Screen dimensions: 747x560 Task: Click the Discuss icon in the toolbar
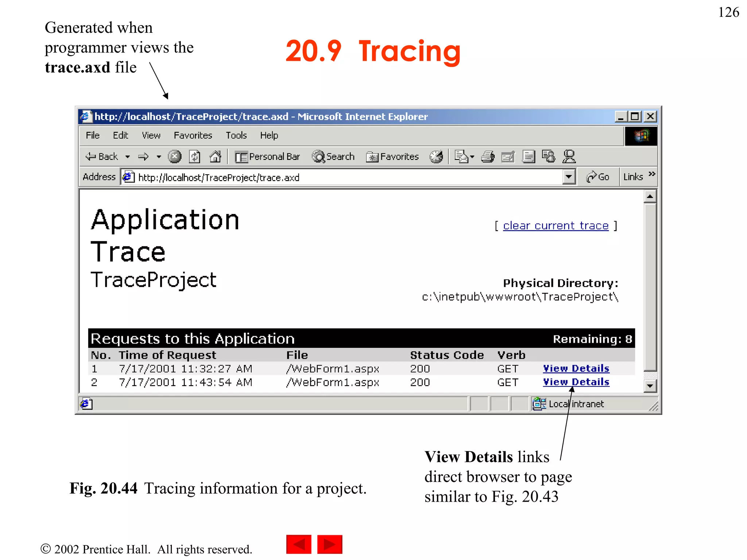529,157
